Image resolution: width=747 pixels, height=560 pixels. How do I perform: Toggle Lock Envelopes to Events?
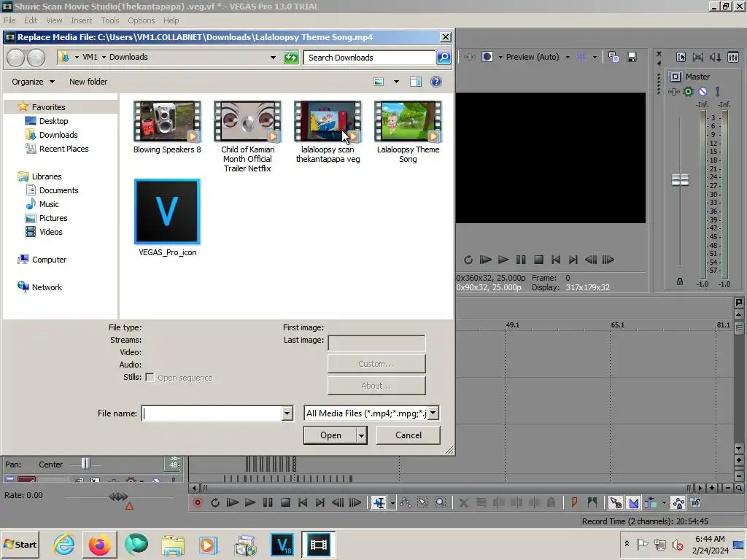(x=678, y=502)
